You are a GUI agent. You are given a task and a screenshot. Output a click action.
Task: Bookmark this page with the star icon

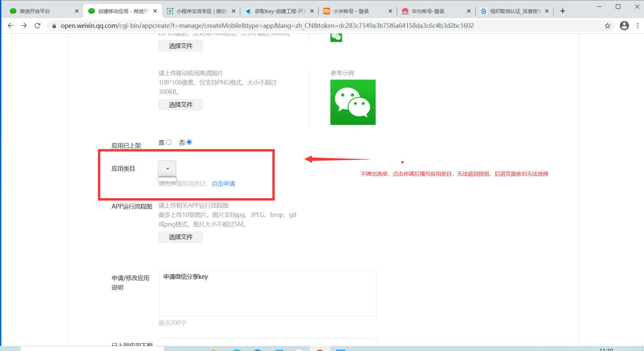click(607, 26)
